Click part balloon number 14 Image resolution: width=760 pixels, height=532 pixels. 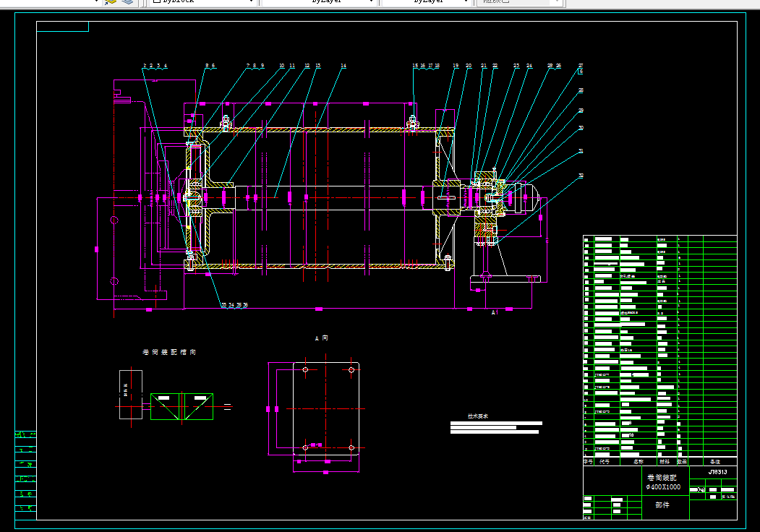coord(343,65)
